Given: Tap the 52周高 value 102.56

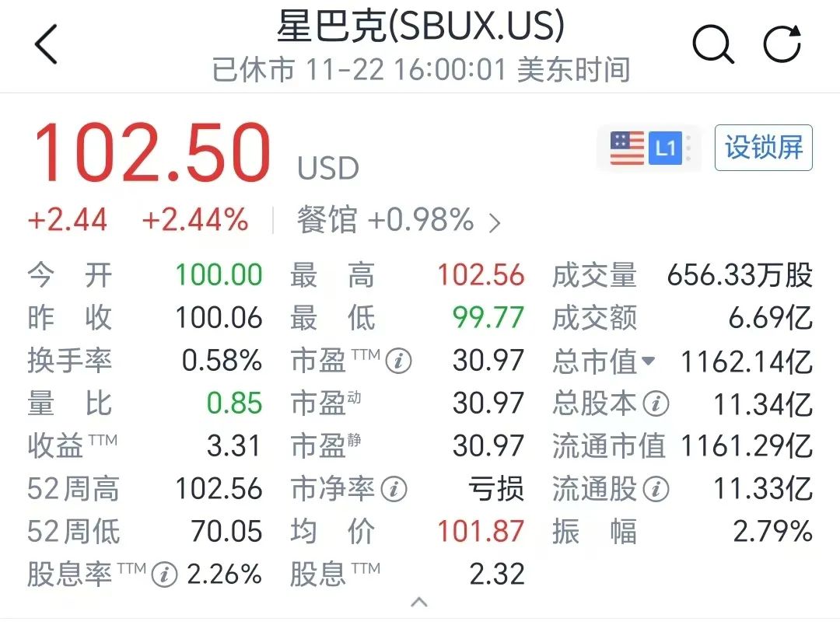Looking at the screenshot, I should click(x=219, y=490).
